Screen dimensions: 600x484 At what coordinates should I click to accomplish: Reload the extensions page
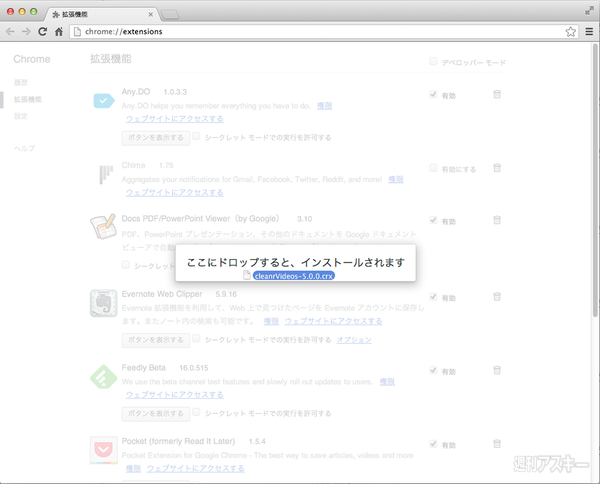coord(42,31)
